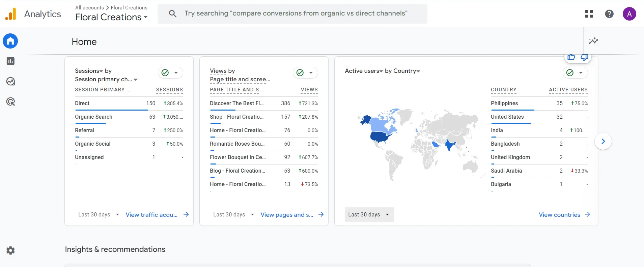
Task: Click arrow next to View pages and screens
Action: pos(321,214)
